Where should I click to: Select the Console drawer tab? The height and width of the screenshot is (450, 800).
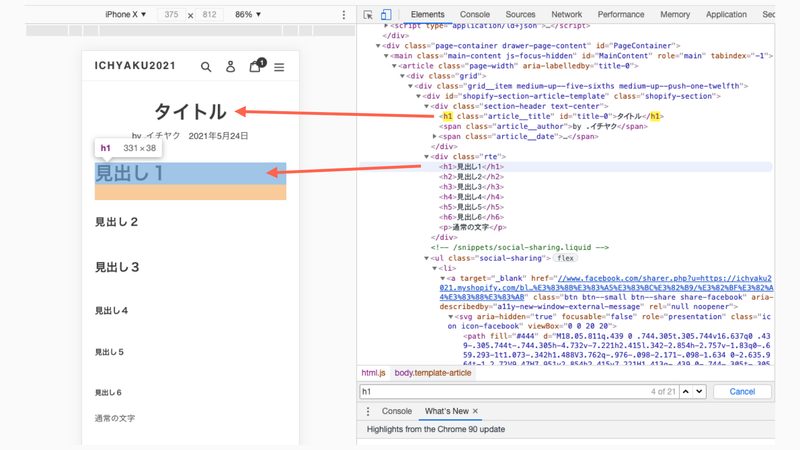click(396, 411)
